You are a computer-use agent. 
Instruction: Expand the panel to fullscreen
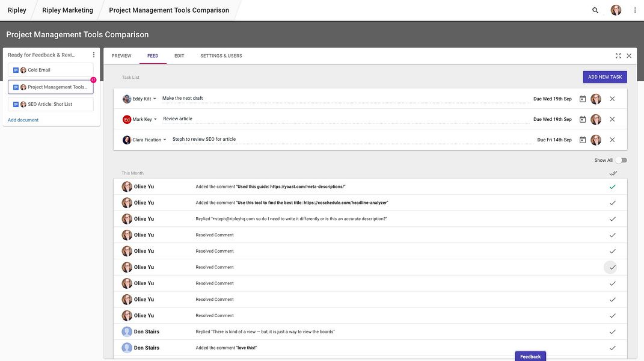click(618, 56)
